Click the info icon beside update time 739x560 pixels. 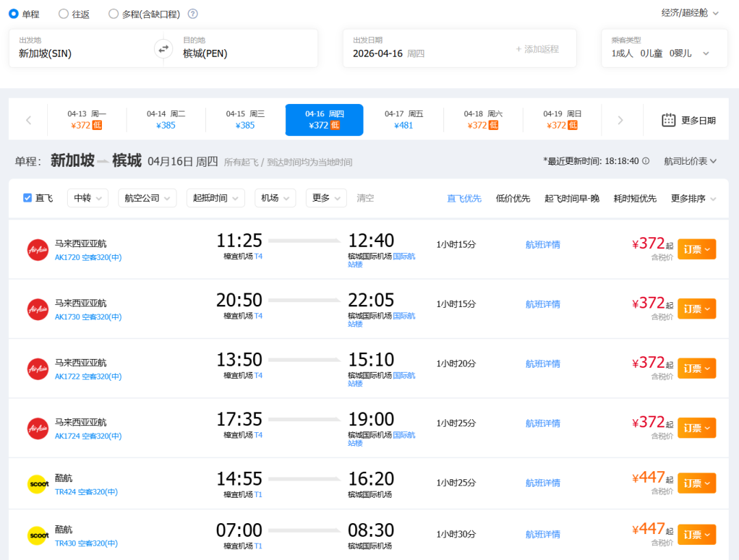point(646,161)
